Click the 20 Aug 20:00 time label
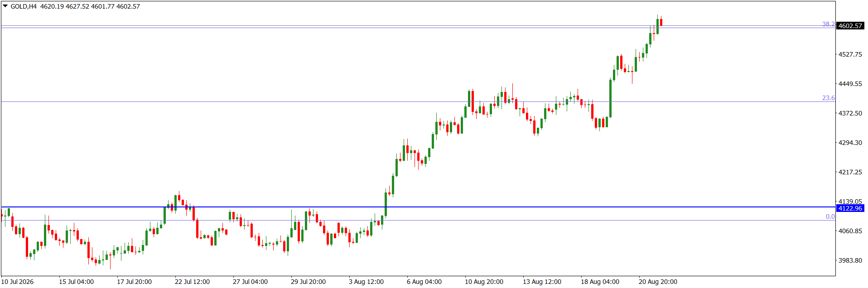The width and height of the screenshot is (868, 288). [x=658, y=282]
